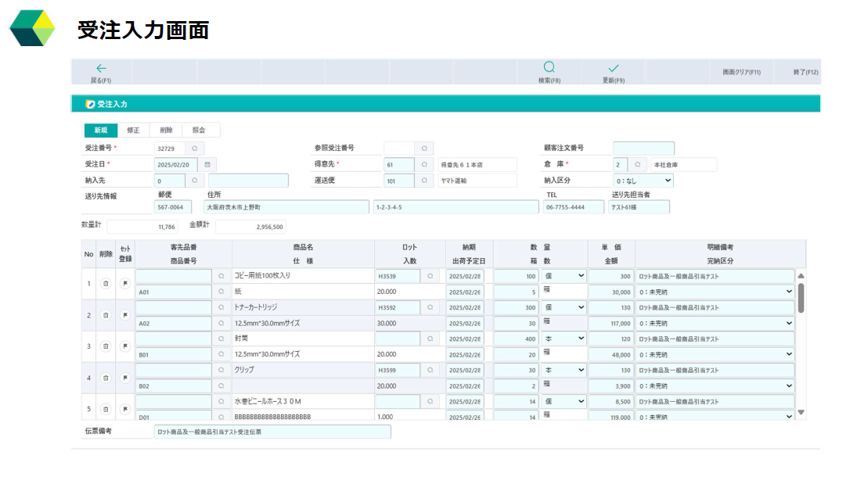
Task: Click the 更新(F9) update checkmark icon
Action: tap(614, 70)
